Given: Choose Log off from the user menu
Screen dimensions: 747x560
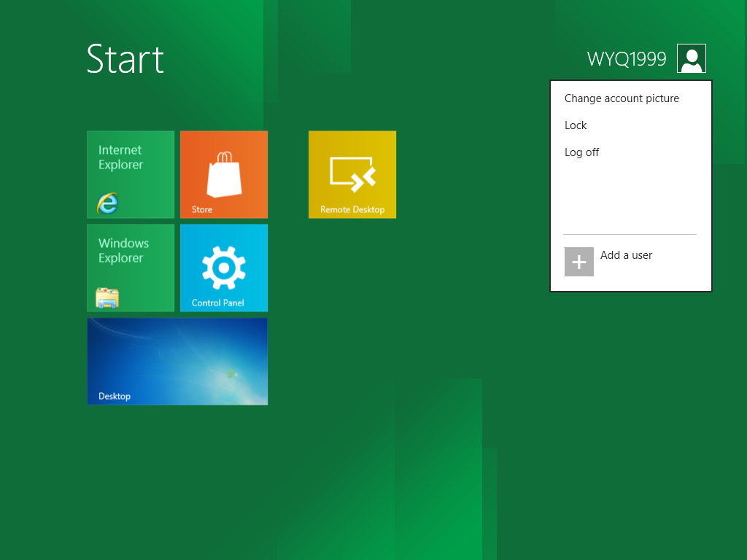Looking at the screenshot, I should pos(581,152).
